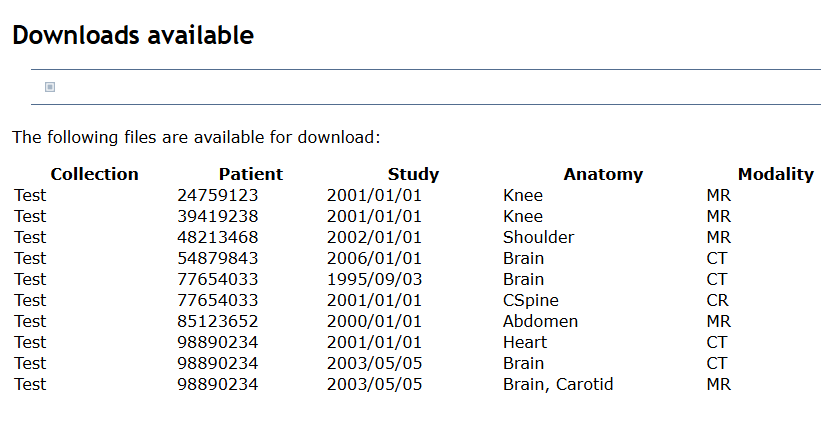Click the study dated 2000/01/01
The image size is (821, 429).
point(374,321)
